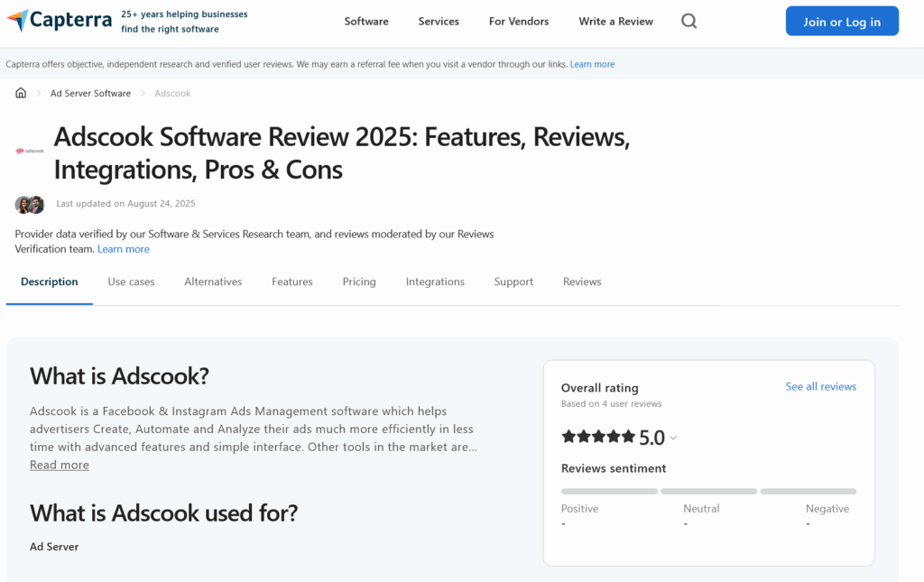
Task: Open the search magnifier icon
Action: click(688, 22)
